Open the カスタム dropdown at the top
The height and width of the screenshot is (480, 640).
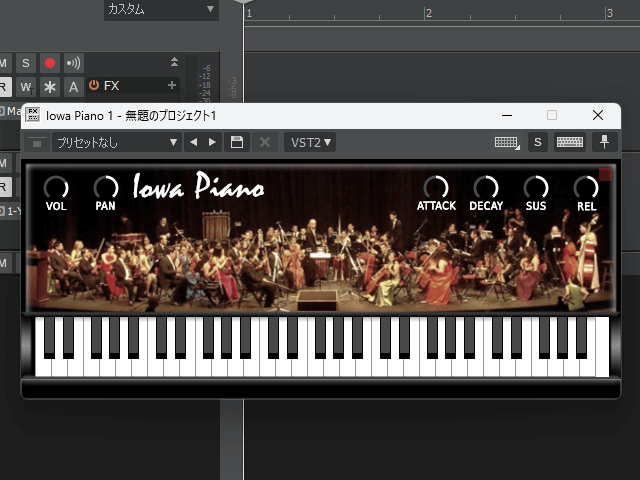161,9
